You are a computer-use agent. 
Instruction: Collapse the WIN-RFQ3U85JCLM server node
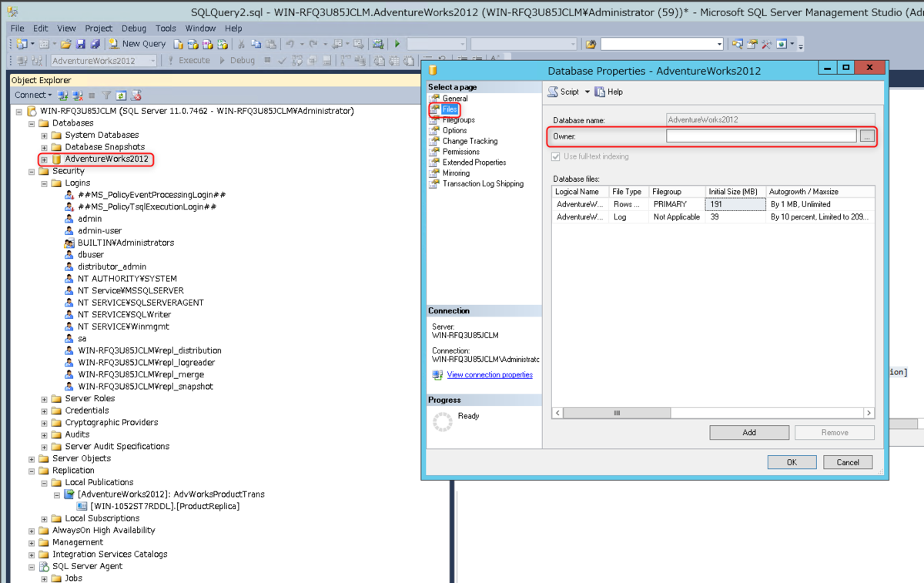tap(19, 111)
